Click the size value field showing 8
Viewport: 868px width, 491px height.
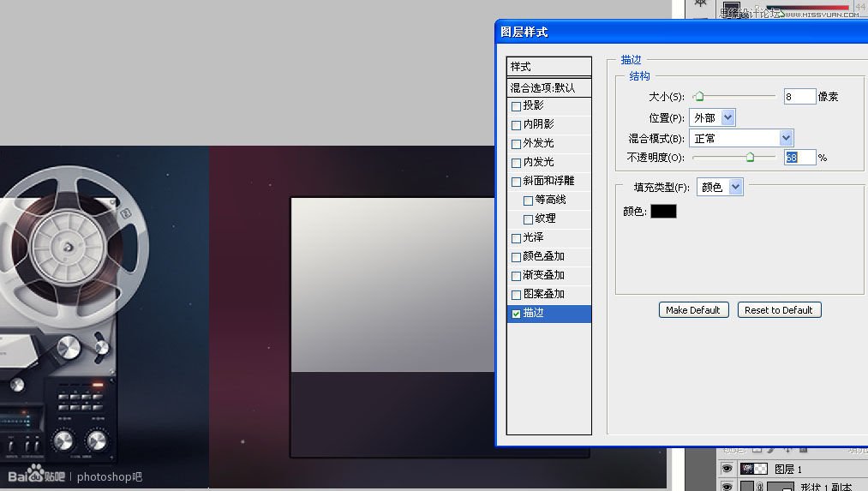(x=800, y=96)
